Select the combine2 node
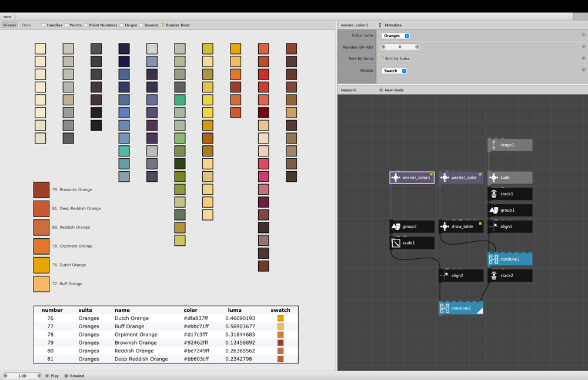588x380 pixels. pyautogui.click(x=461, y=308)
